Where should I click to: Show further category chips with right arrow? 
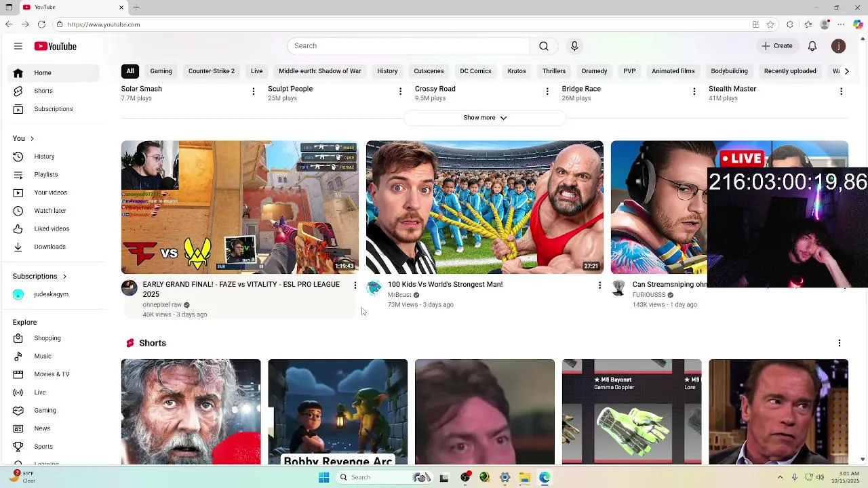pos(846,71)
